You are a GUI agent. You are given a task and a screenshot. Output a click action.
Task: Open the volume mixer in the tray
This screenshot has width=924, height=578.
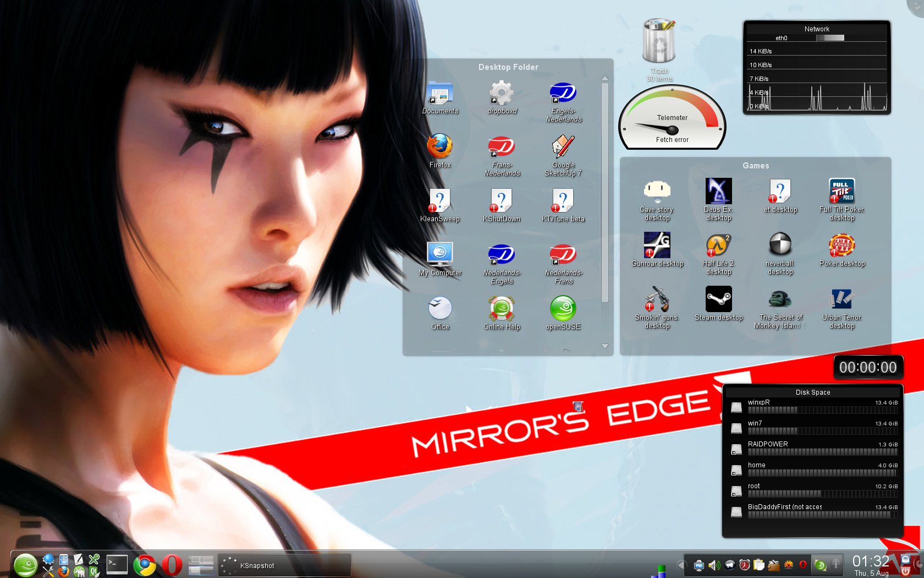pyautogui.click(x=714, y=565)
